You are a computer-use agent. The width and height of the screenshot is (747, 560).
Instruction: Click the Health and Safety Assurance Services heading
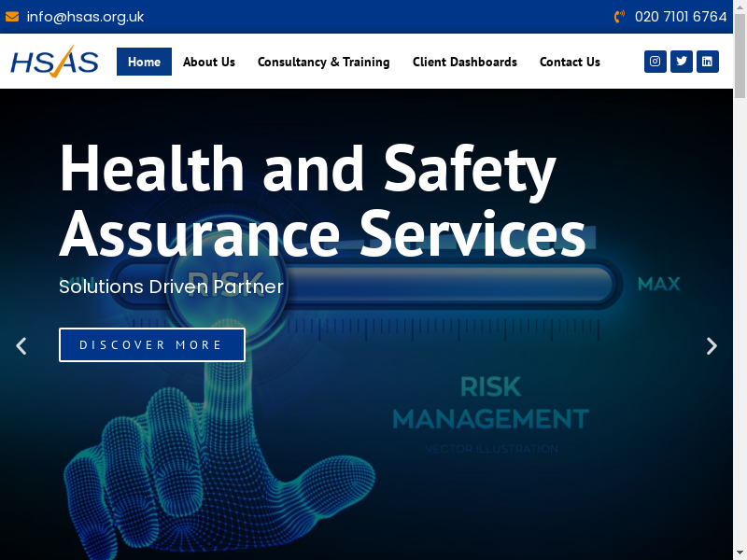pos(322,201)
